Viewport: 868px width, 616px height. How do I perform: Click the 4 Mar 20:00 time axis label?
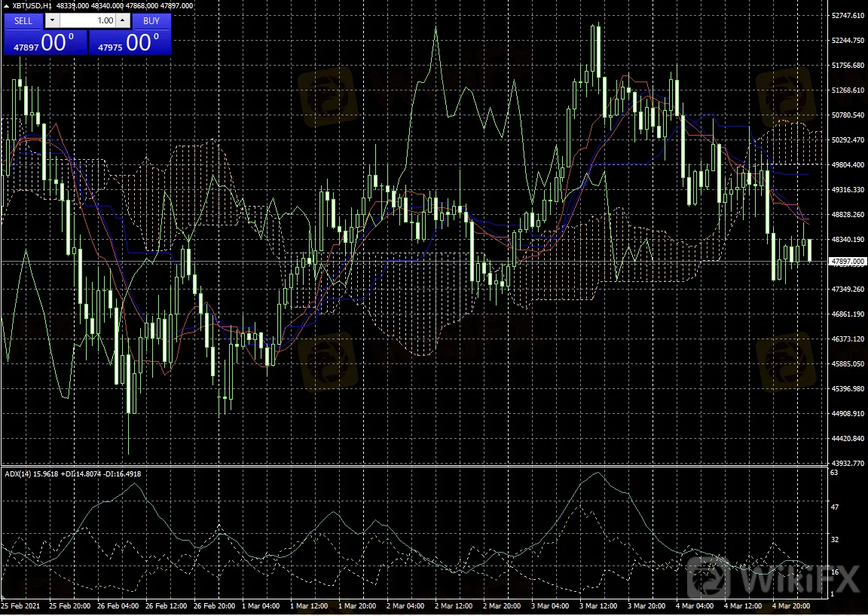792,606
